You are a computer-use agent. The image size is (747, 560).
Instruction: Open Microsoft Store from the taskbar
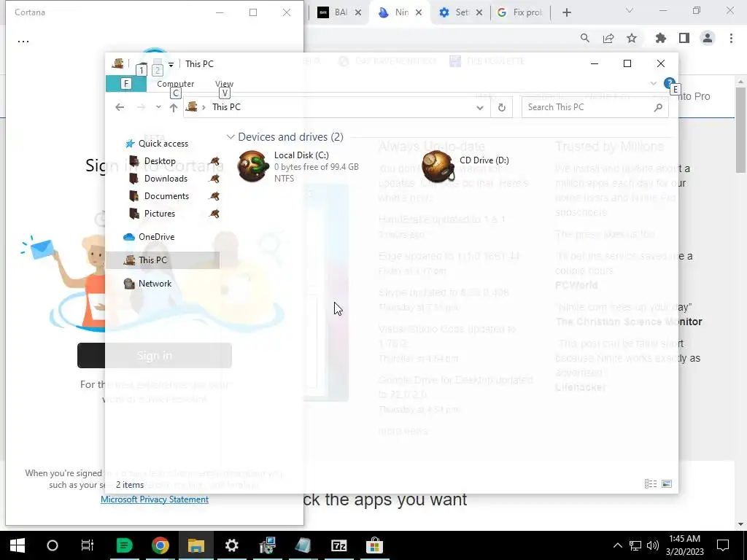374,545
